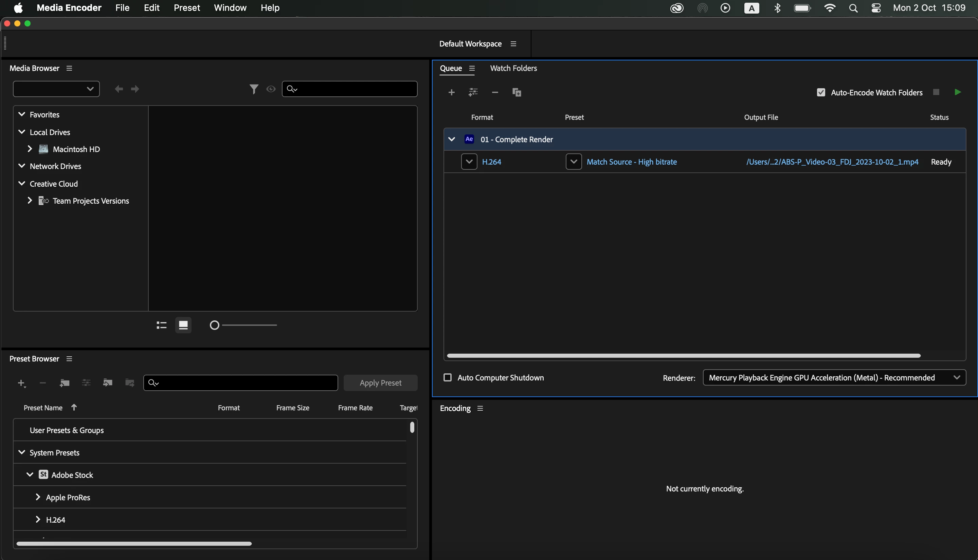Expand Macintosh HD in Local Drives
This screenshot has height=560, width=978.
point(30,149)
